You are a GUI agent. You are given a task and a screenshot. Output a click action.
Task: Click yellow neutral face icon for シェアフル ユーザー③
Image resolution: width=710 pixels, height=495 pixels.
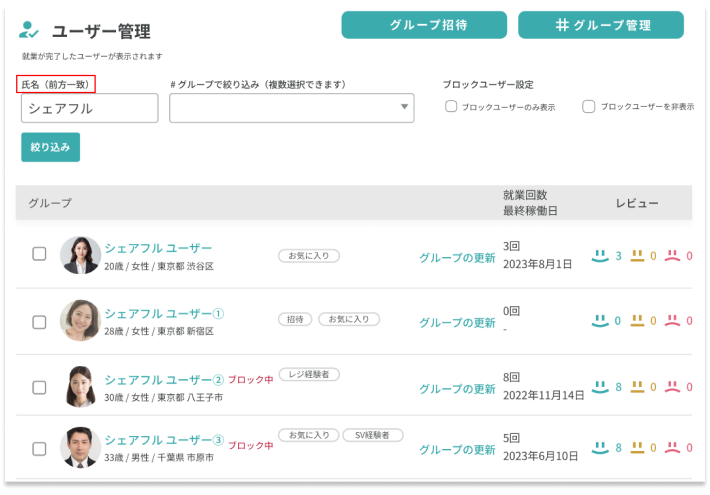[x=636, y=448]
